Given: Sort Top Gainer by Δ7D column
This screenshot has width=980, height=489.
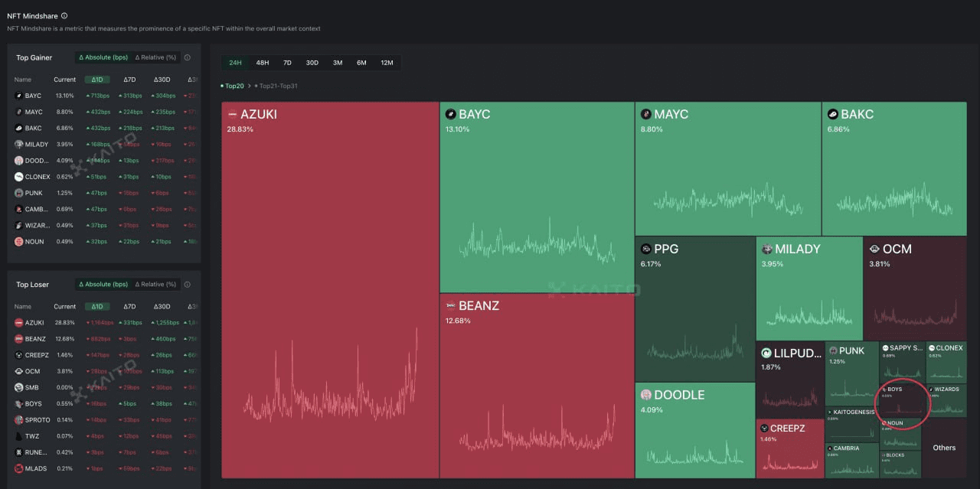Looking at the screenshot, I should coord(129,80).
